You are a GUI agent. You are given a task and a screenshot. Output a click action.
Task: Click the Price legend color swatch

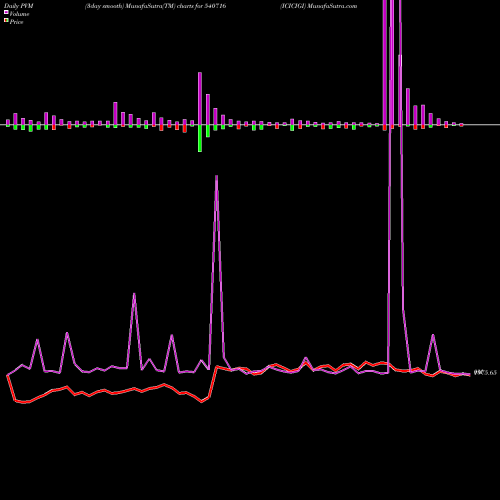coord(6,21)
